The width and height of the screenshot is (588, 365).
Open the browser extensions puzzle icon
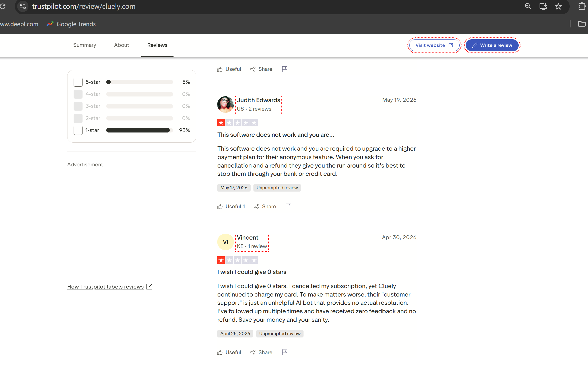point(582,6)
